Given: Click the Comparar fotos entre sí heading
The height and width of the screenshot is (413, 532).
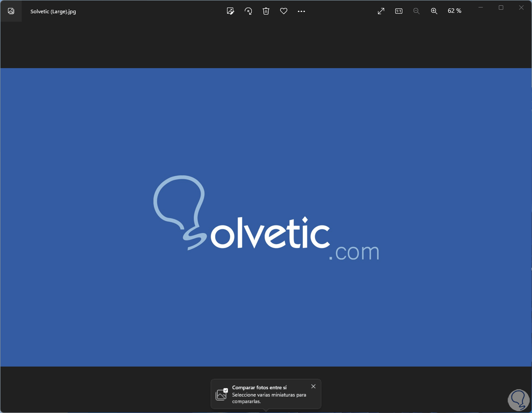Looking at the screenshot, I should 259,387.
